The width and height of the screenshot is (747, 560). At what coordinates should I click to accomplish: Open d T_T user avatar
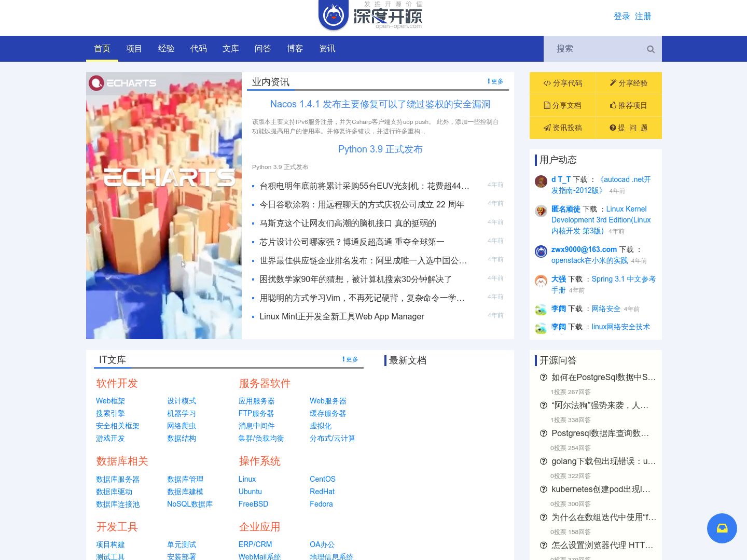[x=541, y=181]
